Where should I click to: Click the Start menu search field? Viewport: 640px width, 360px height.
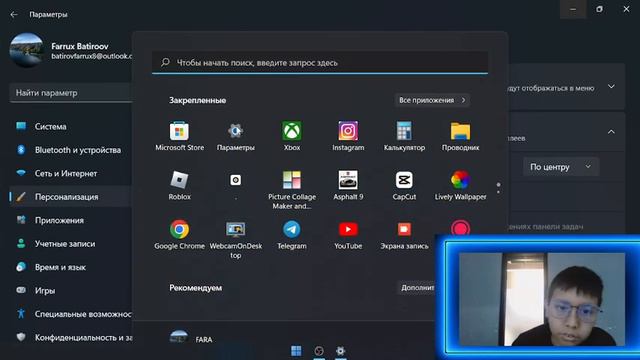tap(320, 63)
